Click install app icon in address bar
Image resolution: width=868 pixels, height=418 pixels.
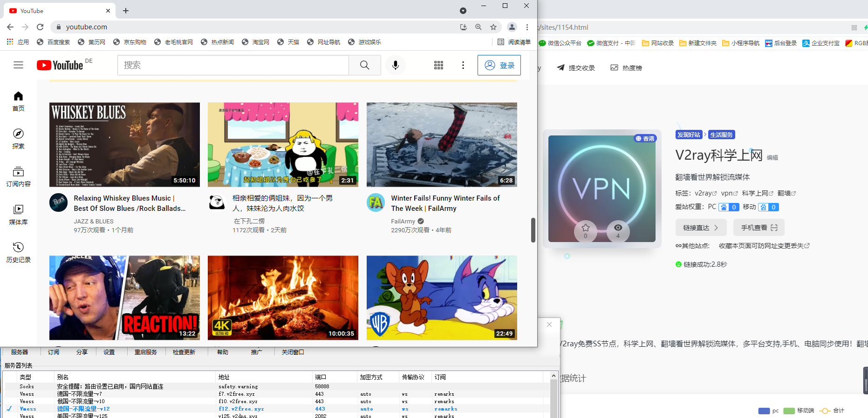(x=463, y=27)
